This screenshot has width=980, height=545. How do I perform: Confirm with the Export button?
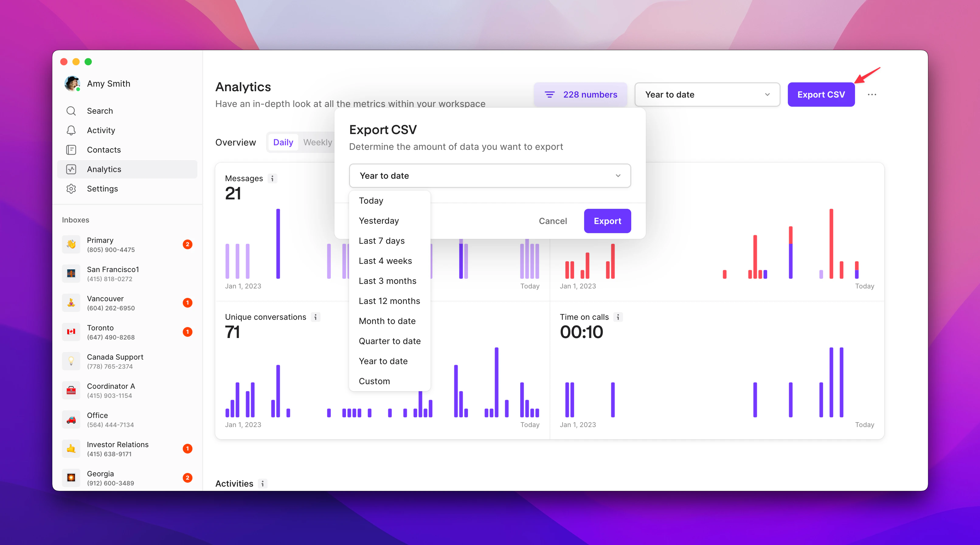607,221
